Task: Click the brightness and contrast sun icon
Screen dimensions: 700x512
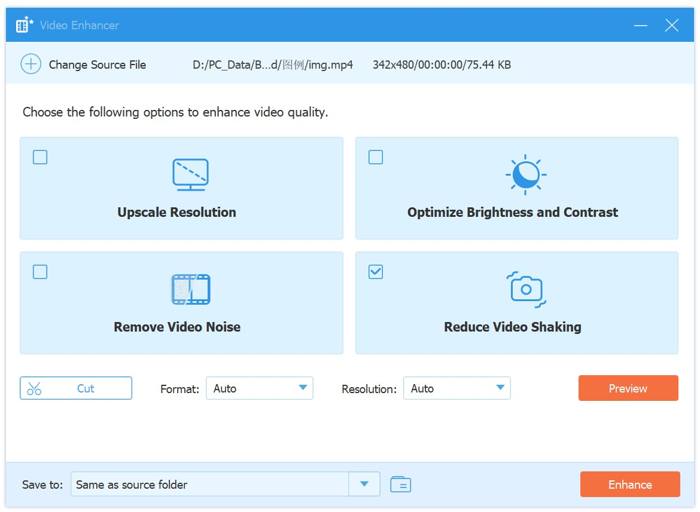Action: click(x=526, y=175)
